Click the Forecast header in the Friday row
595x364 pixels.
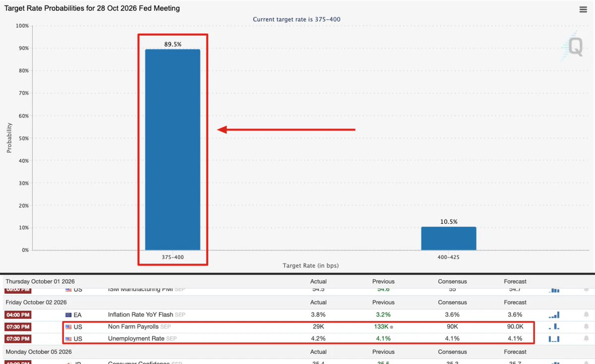tap(515, 302)
